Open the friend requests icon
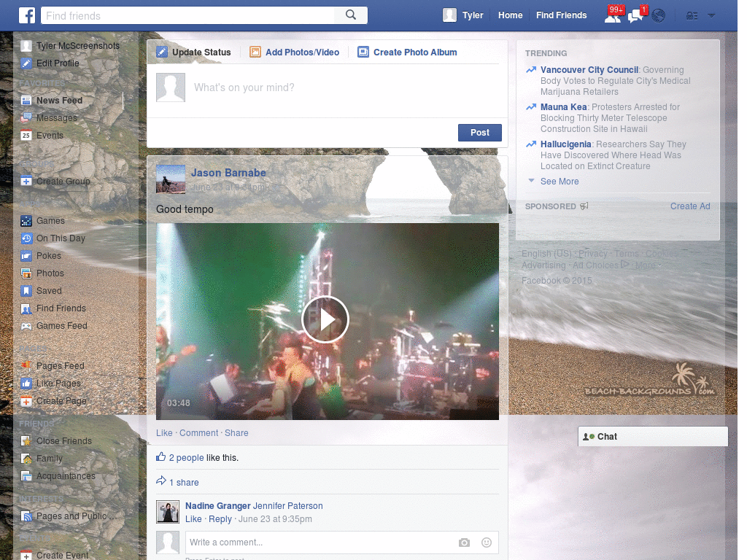 tap(613, 17)
